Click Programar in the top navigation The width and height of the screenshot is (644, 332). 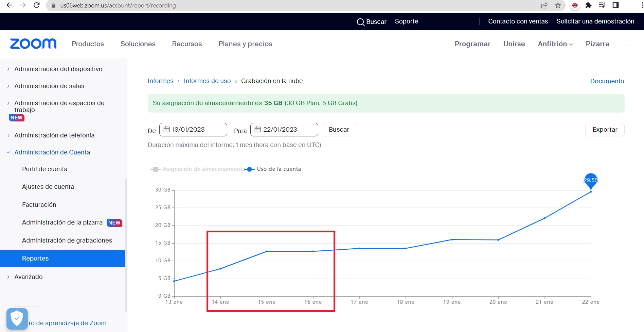[472, 44]
